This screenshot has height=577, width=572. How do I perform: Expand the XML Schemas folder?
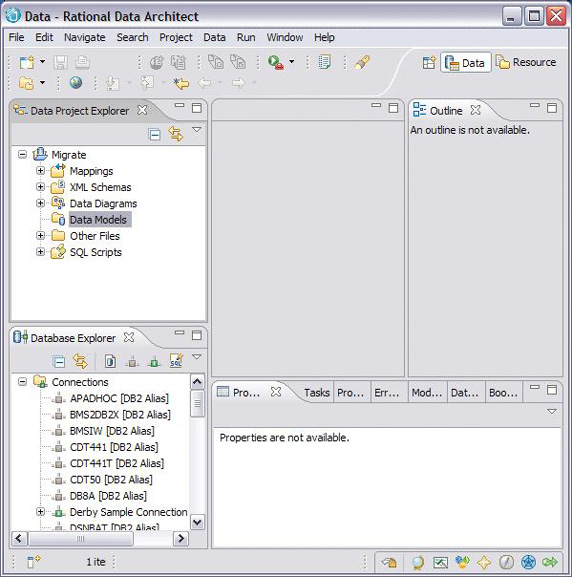(x=40, y=187)
